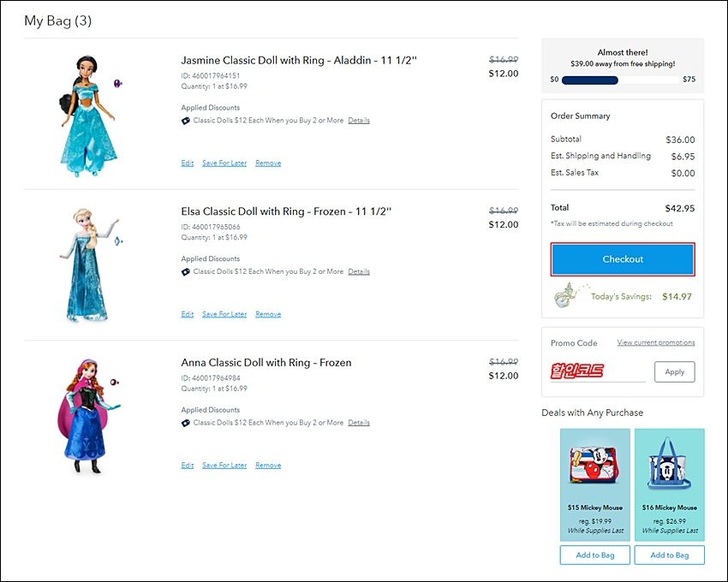Open Jasmine Classic Doll with Ring title

299,60
